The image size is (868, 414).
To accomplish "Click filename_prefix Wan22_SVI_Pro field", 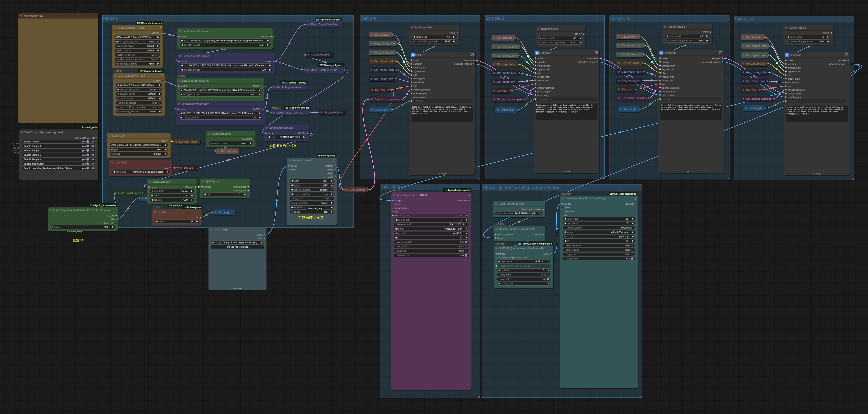I will (431, 224).
